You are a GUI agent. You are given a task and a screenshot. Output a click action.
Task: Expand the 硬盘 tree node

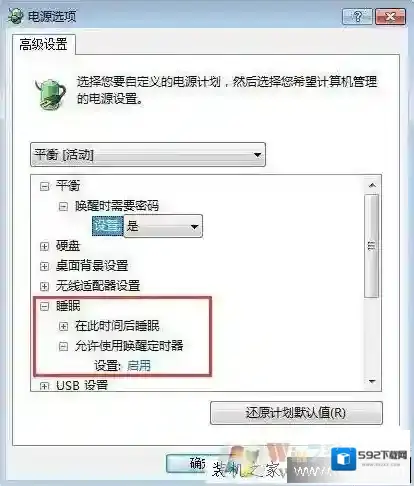click(x=44, y=246)
